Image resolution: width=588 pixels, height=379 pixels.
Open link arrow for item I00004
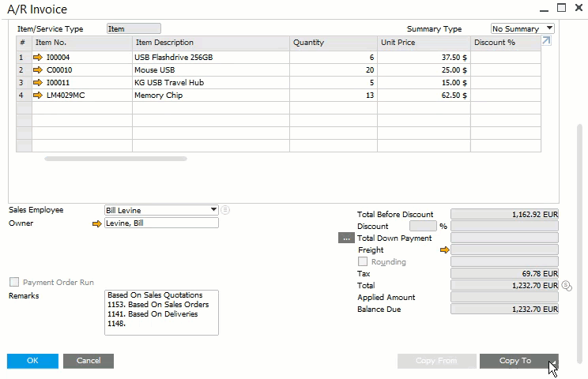coord(38,58)
